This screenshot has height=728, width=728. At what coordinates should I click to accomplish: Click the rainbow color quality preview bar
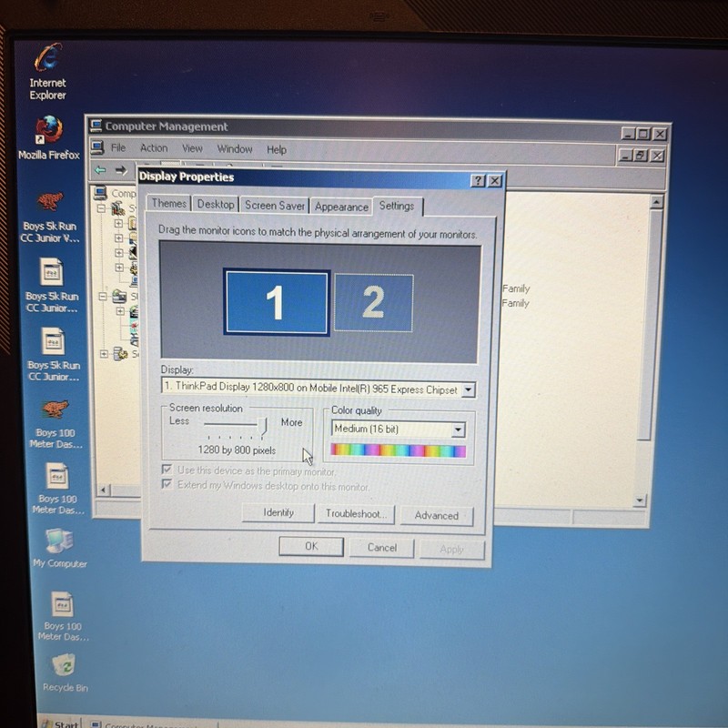coord(398,450)
